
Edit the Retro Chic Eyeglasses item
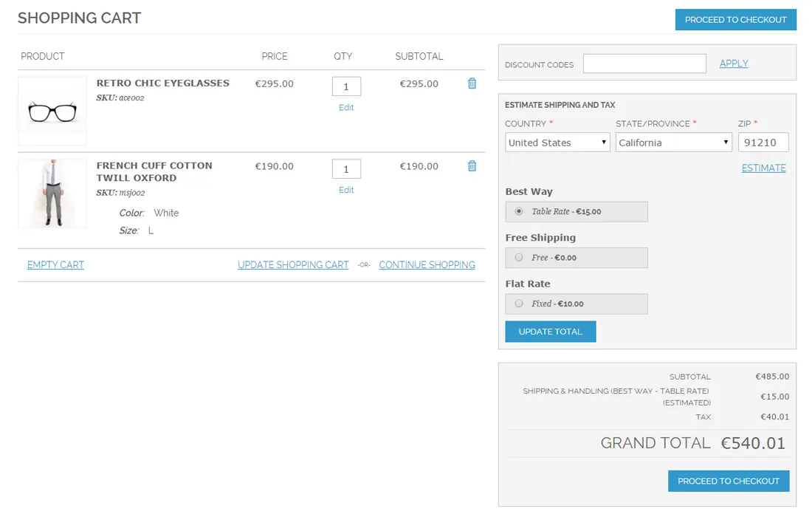[346, 107]
